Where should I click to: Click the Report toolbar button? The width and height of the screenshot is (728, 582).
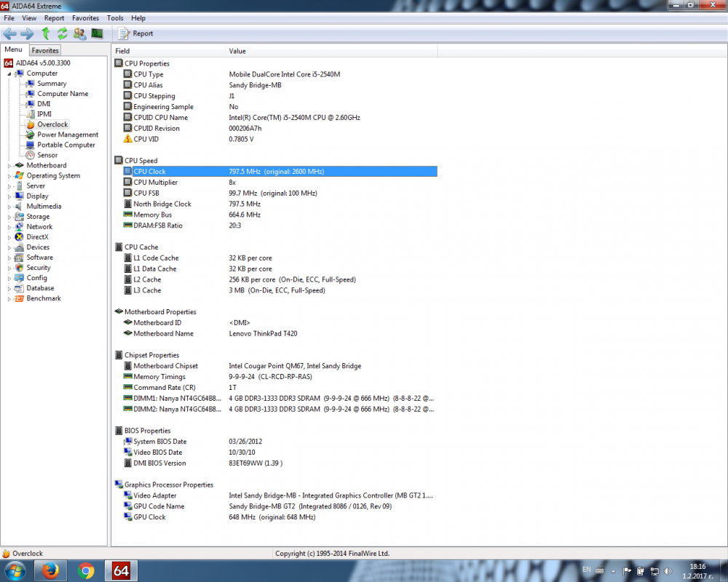coord(136,33)
